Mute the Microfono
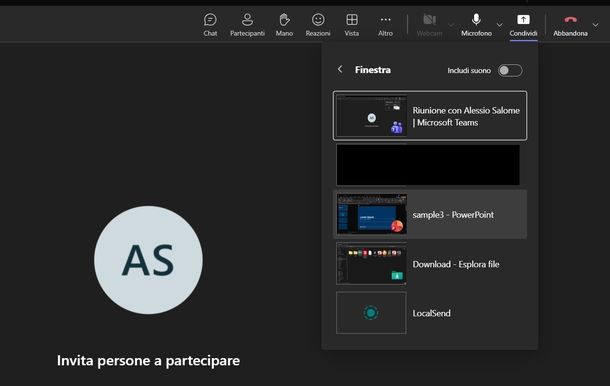This screenshot has width=610, height=386. point(476,25)
